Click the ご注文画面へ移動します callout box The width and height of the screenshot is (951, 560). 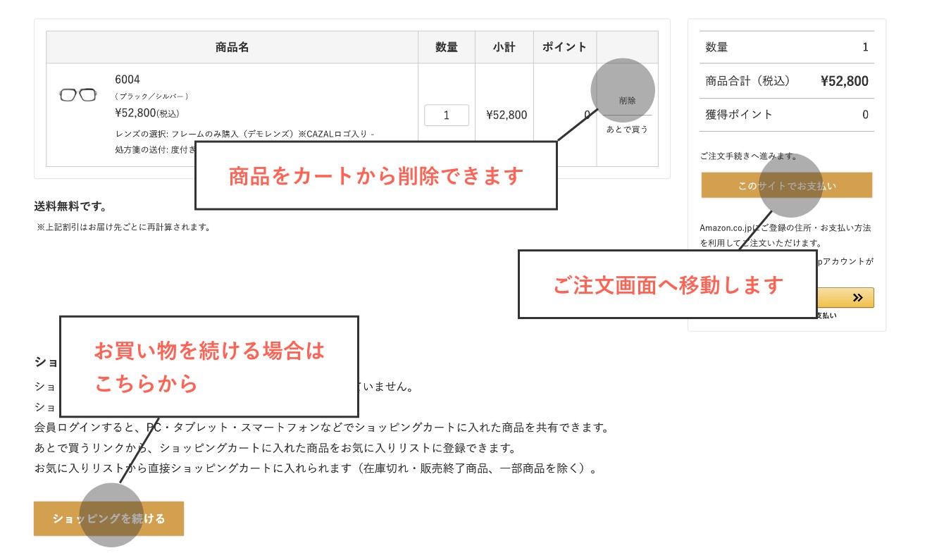(667, 285)
